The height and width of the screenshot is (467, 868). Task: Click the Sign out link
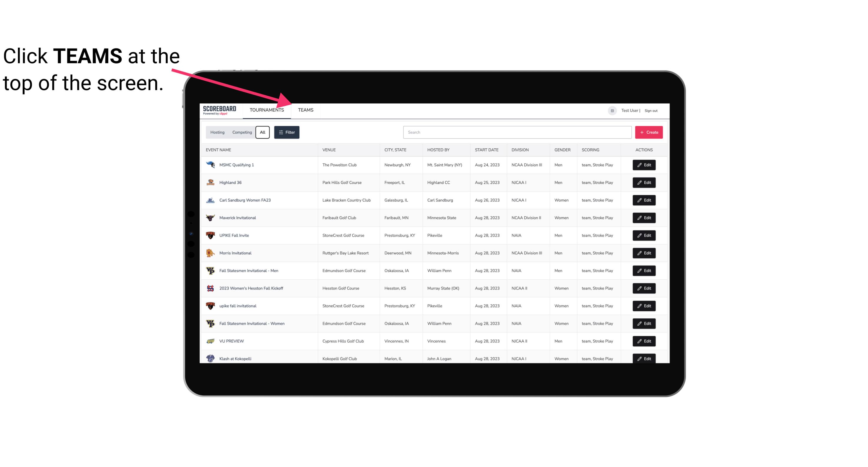[651, 110]
